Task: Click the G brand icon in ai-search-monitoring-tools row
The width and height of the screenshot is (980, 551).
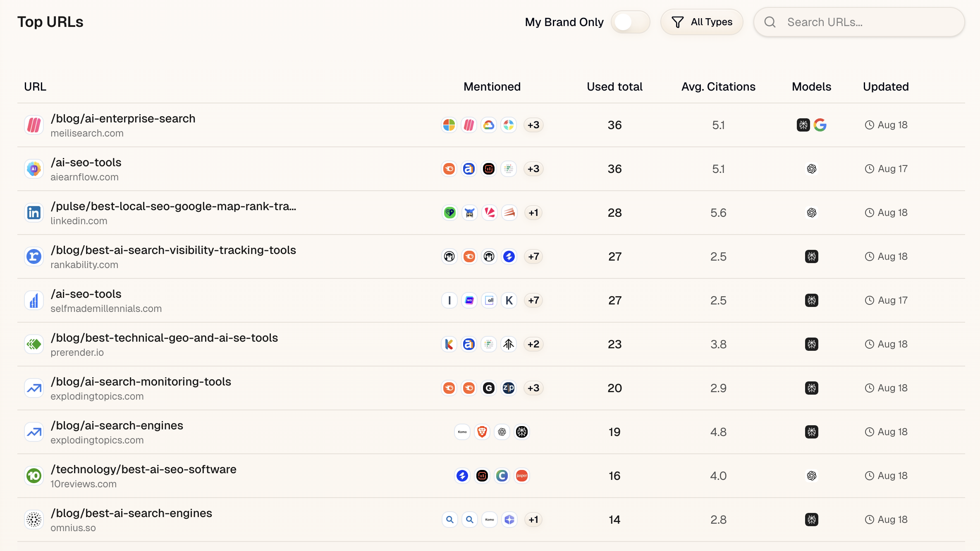Action: coord(489,388)
